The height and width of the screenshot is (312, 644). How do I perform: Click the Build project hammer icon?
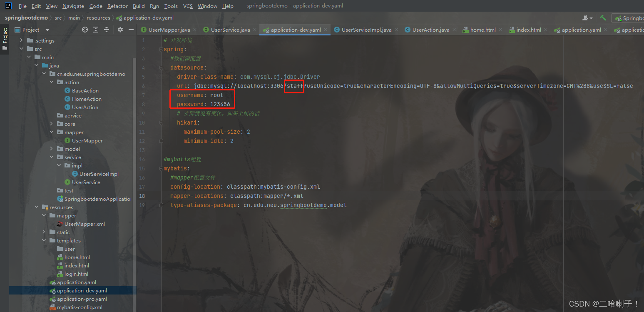click(x=603, y=18)
